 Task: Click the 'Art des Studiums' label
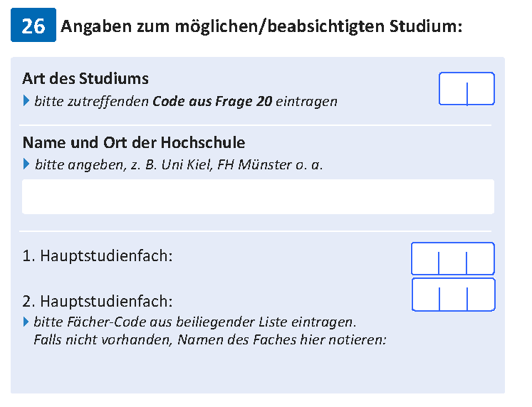[x=85, y=78]
